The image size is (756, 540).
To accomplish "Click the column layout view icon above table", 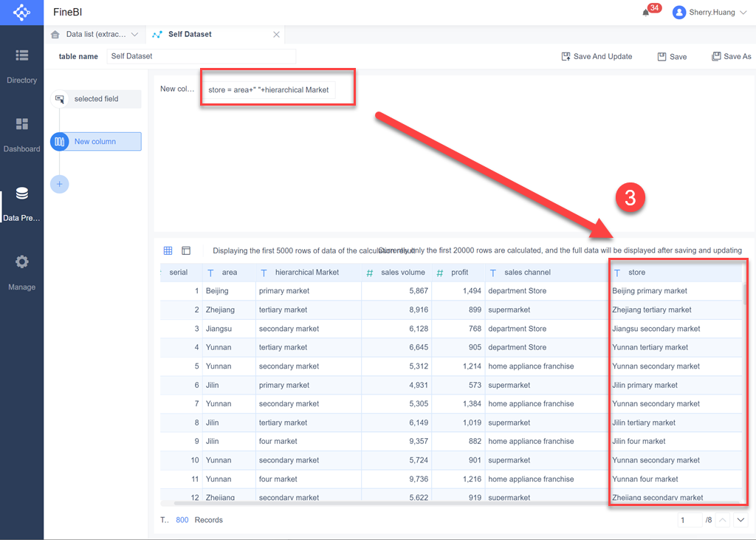I will 187,250.
